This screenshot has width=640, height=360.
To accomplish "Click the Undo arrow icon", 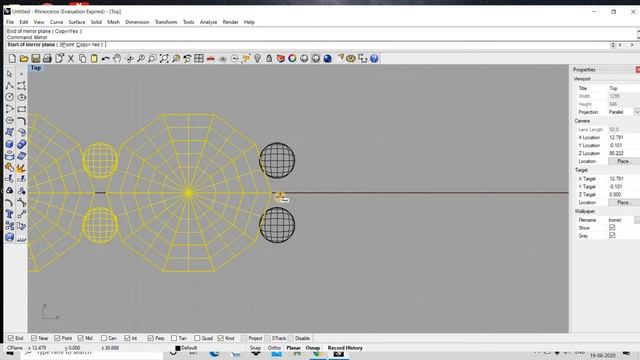I will pyautogui.click(x=106, y=58).
